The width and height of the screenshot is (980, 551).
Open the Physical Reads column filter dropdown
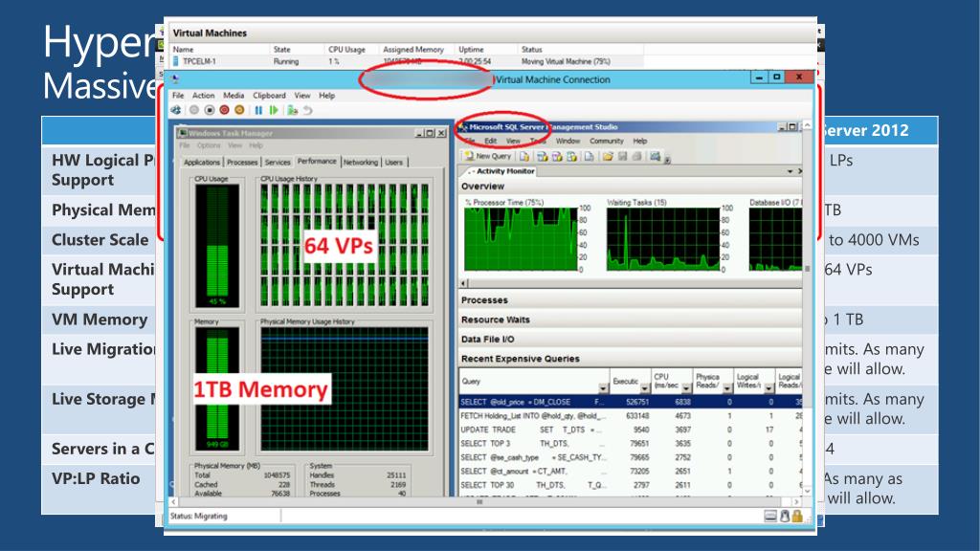pos(727,388)
